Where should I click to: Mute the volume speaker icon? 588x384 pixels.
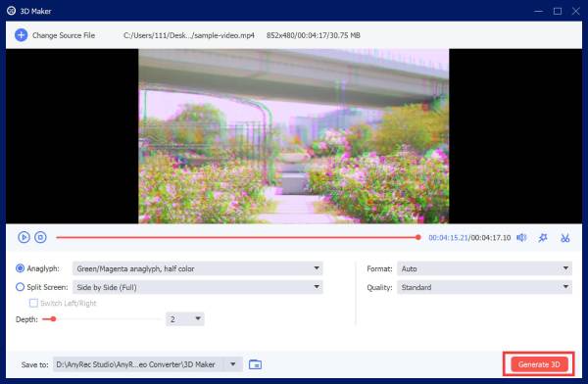[521, 237]
